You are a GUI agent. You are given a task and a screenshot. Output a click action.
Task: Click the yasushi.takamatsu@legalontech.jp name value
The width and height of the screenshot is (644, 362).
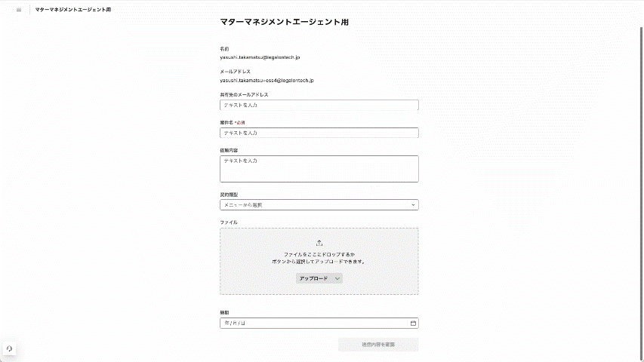260,57
